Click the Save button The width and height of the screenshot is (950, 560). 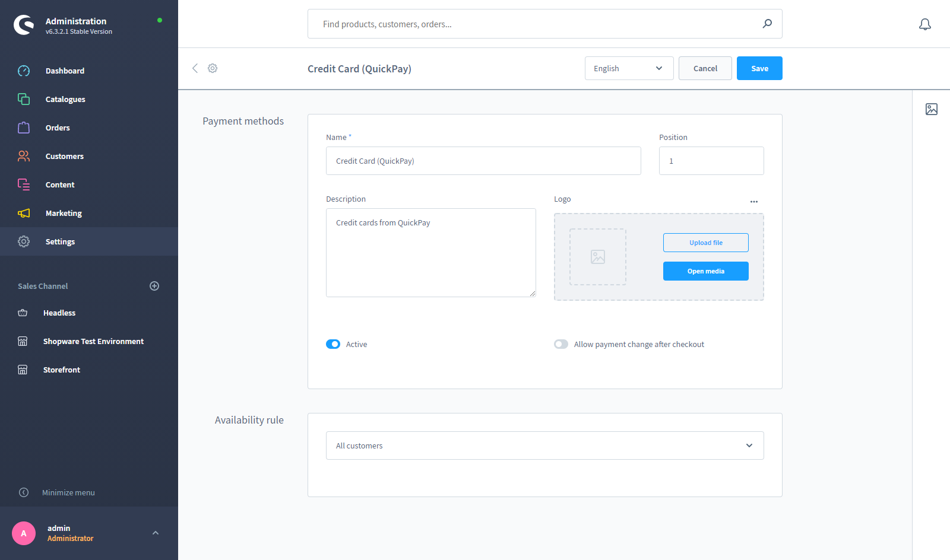[x=759, y=68]
